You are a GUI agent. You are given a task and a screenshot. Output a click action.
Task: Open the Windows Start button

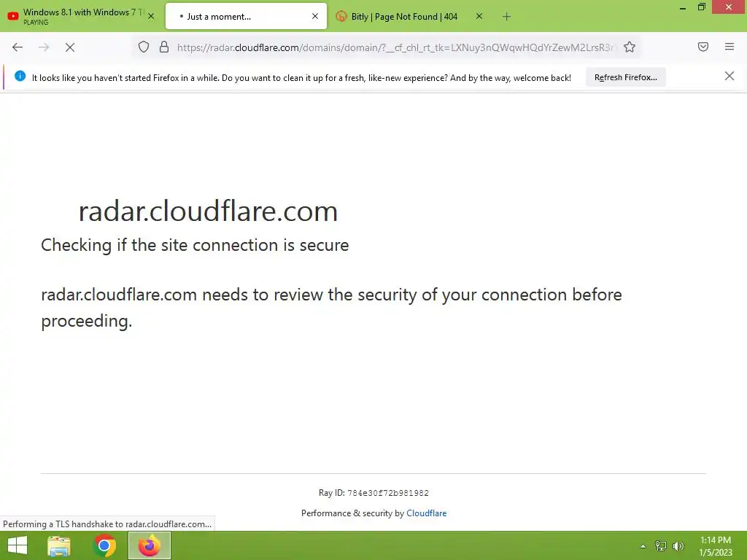coord(18,545)
